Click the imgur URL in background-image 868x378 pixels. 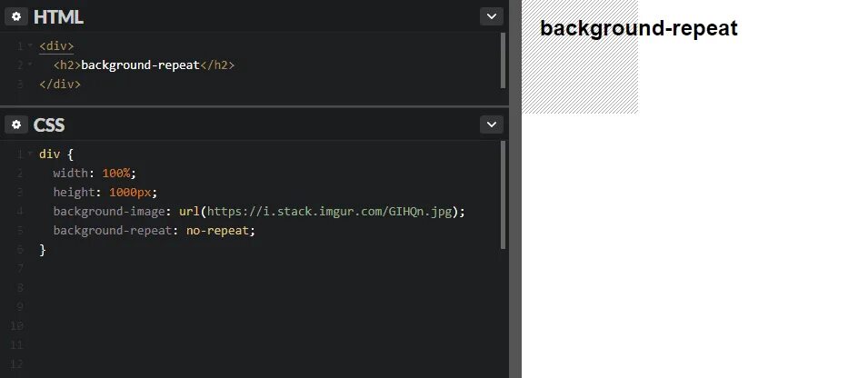(x=330, y=212)
